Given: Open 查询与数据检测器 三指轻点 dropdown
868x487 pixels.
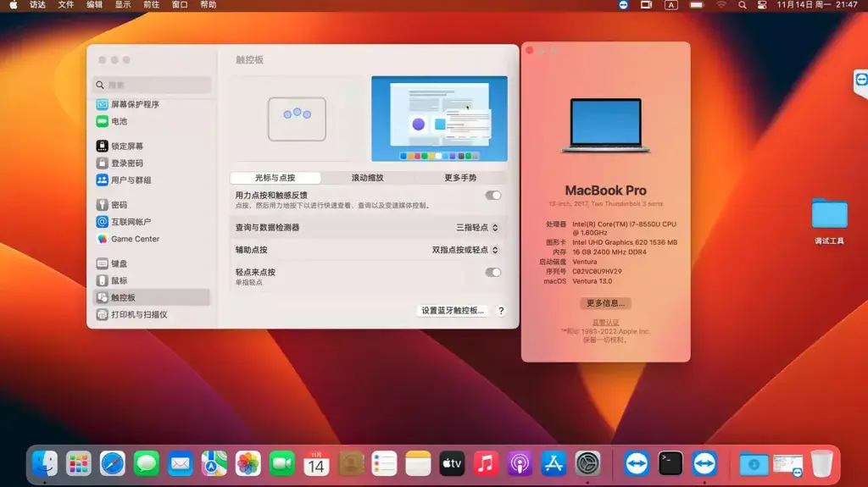Looking at the screenshot, I should click(x=476, y=228).
